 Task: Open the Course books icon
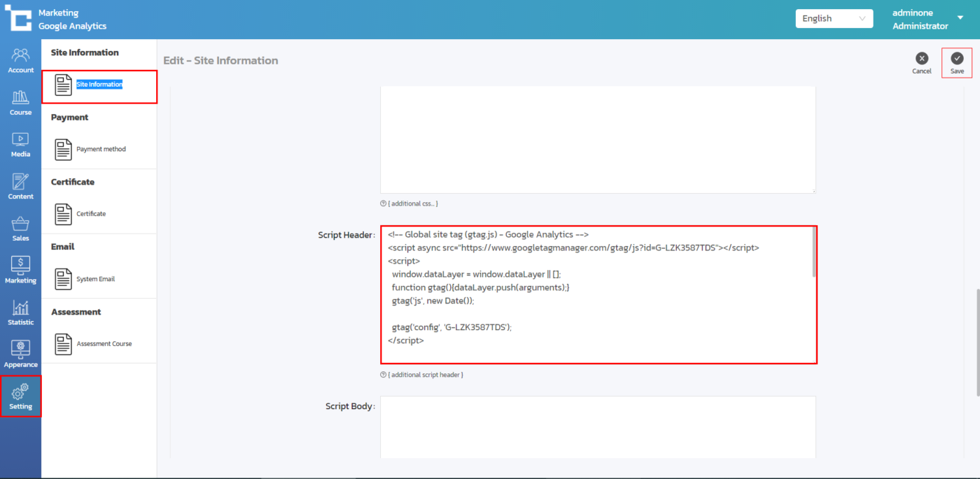click(x=20, y=102)
